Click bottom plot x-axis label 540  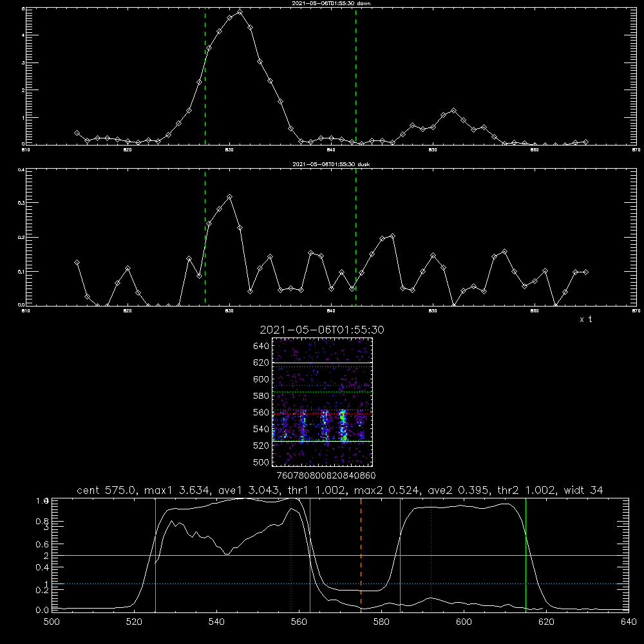pos(216,622)
